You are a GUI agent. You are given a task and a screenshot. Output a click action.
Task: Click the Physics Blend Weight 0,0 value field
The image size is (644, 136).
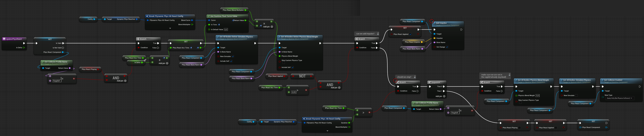pos(537,95)
